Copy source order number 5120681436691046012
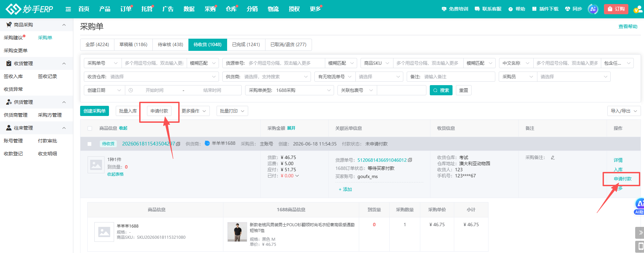644x253 pixels. pos(410,160)
